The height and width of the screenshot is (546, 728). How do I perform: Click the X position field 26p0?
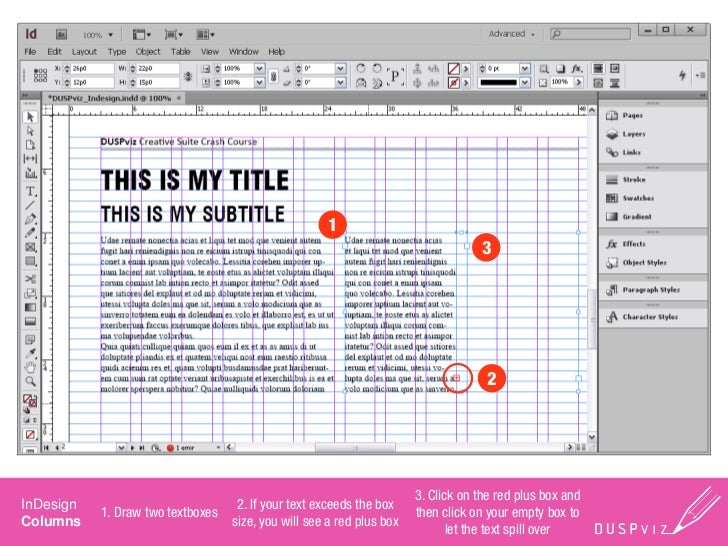92,69
